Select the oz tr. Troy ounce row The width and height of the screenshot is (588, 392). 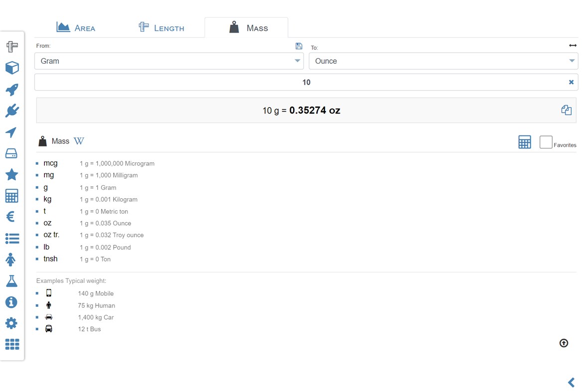coord(90,235)
